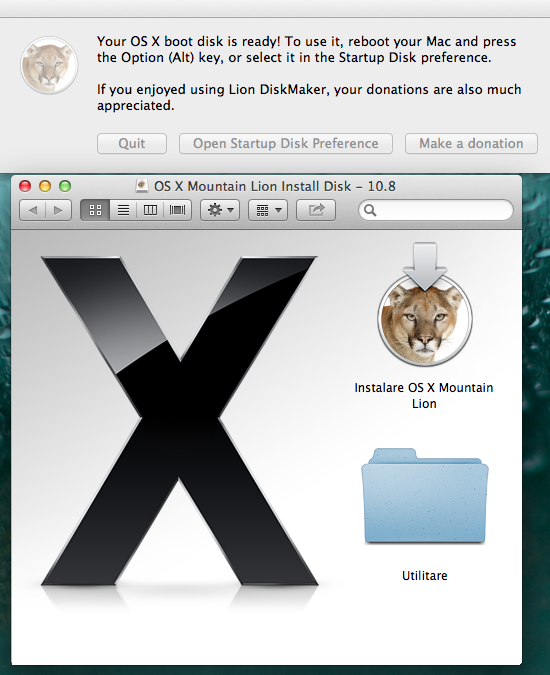
Task: Go back in Finder window
Action: click(x=33, y=211)
